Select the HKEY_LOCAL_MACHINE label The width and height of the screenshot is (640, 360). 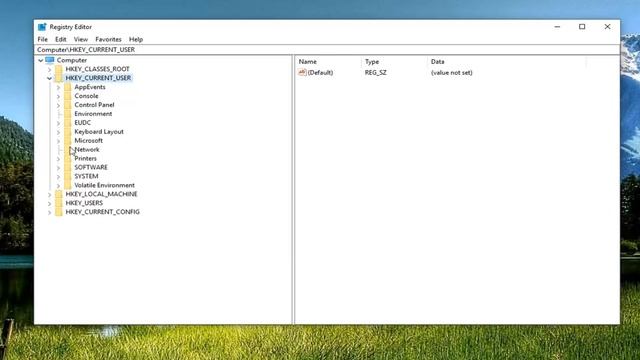pyautogui.click(x=101, y=194)
